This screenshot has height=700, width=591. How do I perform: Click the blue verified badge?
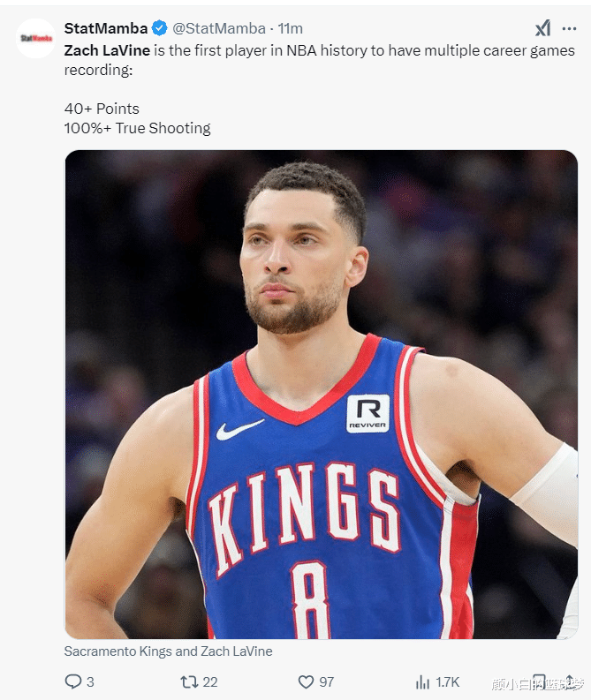(x=159, y=29)
